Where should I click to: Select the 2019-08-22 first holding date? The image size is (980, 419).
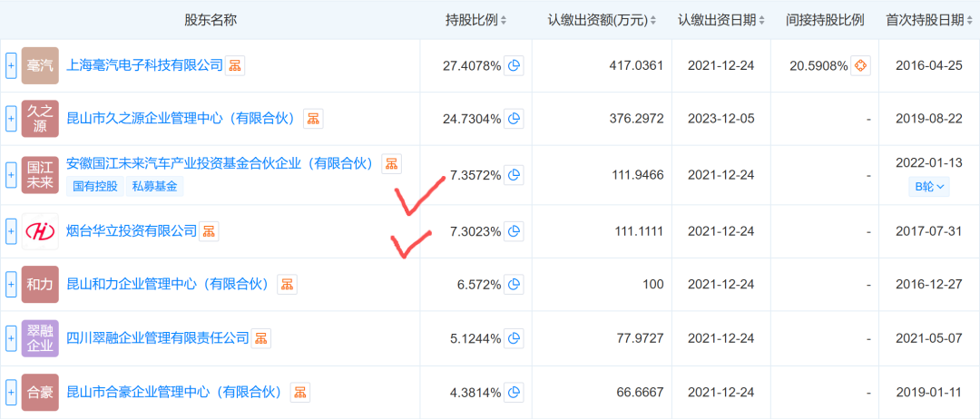point(929,119)
